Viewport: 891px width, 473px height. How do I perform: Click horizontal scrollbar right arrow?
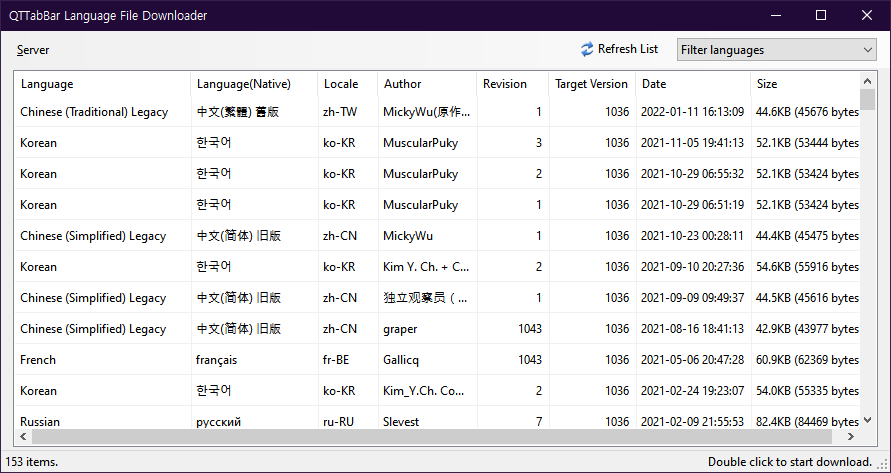[851, 437]
